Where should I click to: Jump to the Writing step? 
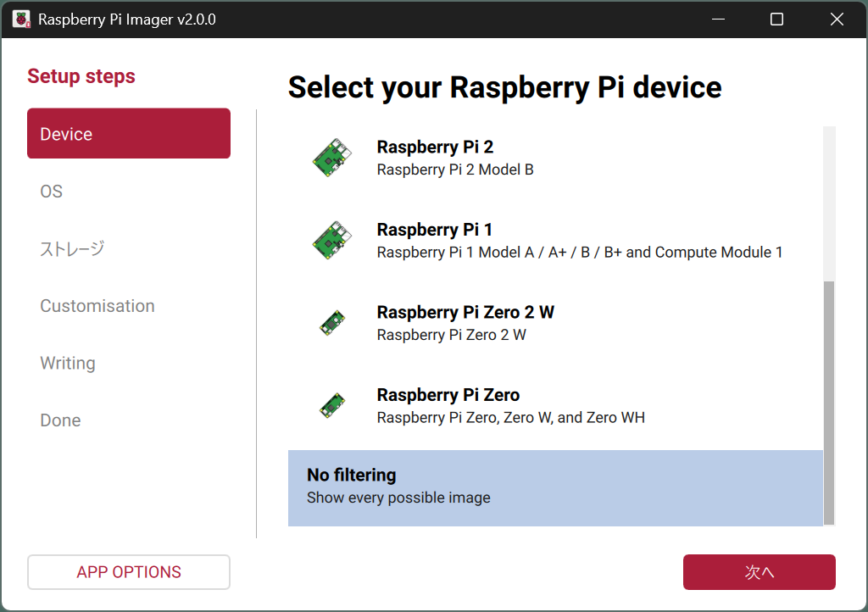[68, 363]
